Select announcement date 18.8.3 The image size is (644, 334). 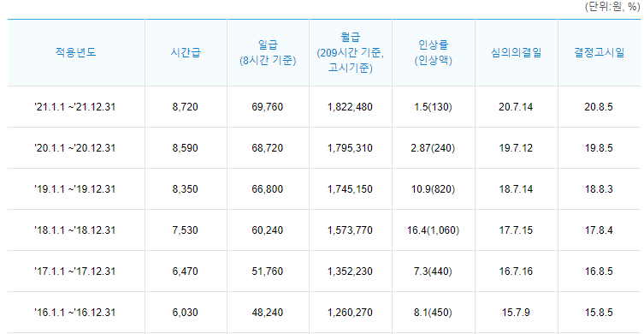(599, 189)
